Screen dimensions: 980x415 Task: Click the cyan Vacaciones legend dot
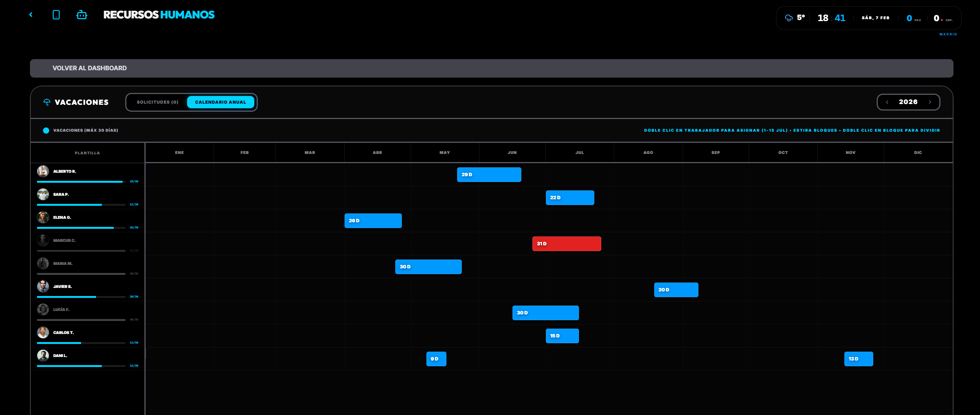[46, 131]
